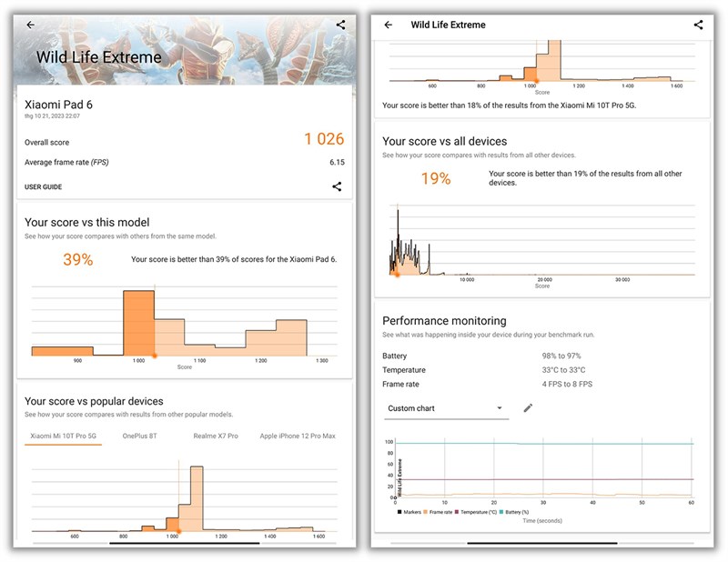728x562 pixels.
Task: Click the 39% score percentage
Action: (78, 259)
